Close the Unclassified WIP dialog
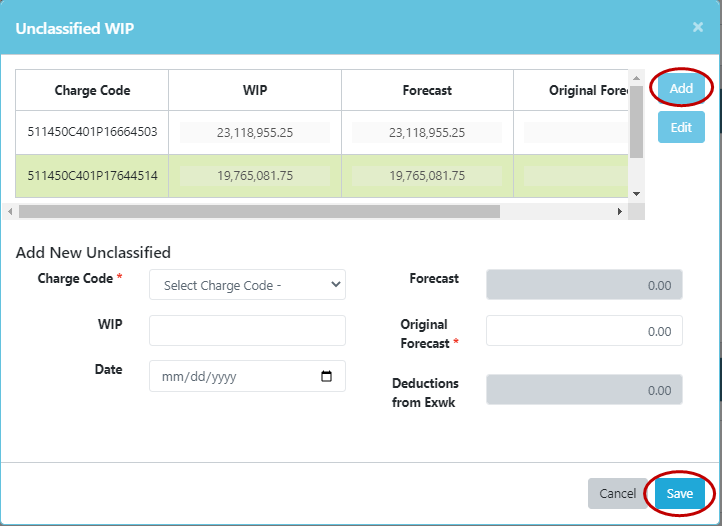This screenshot has height=526, width=722. click(x=698, y=28)
